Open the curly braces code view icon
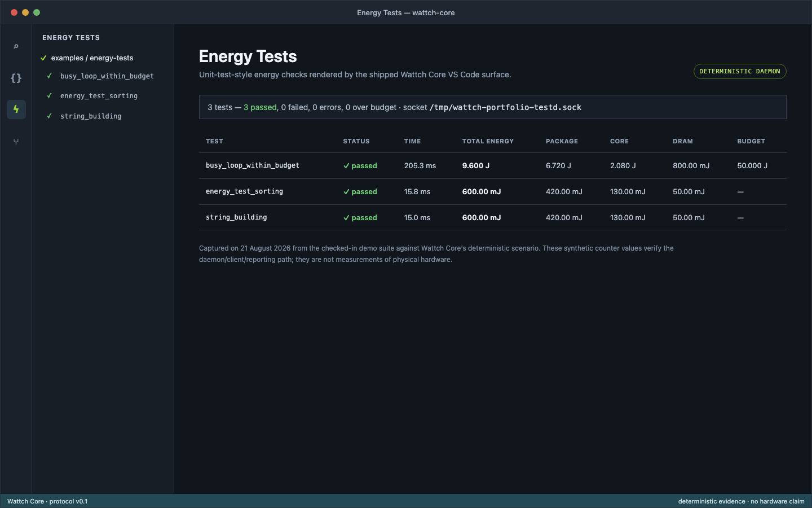The image size is (812, 508). point(16,78)
